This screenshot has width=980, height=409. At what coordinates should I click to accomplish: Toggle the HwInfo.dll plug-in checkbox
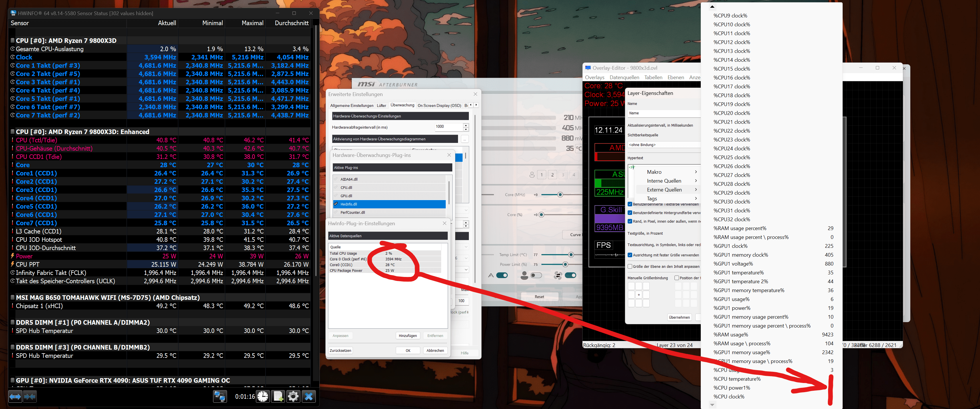click(336, 204)
